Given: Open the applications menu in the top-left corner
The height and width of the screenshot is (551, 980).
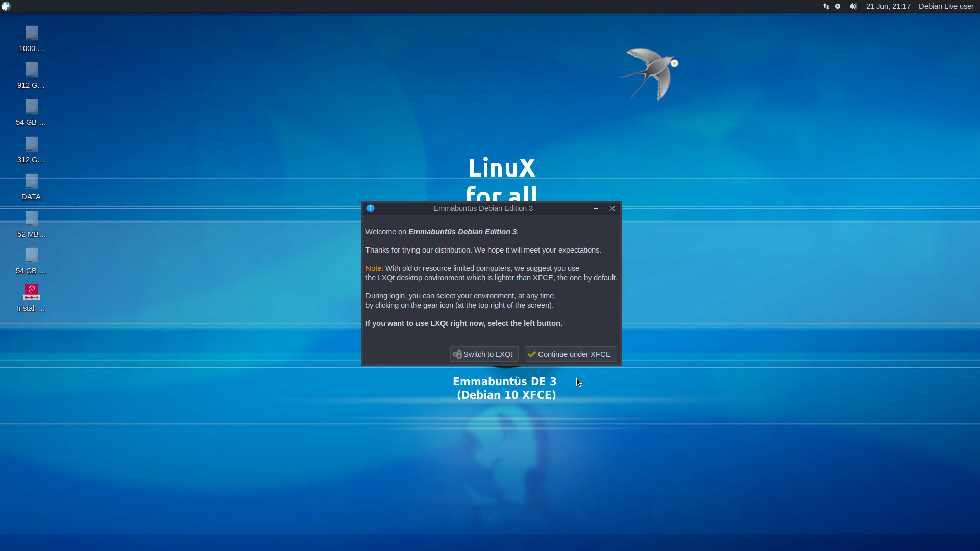Looking at the screenshot, I should [6, 6].
